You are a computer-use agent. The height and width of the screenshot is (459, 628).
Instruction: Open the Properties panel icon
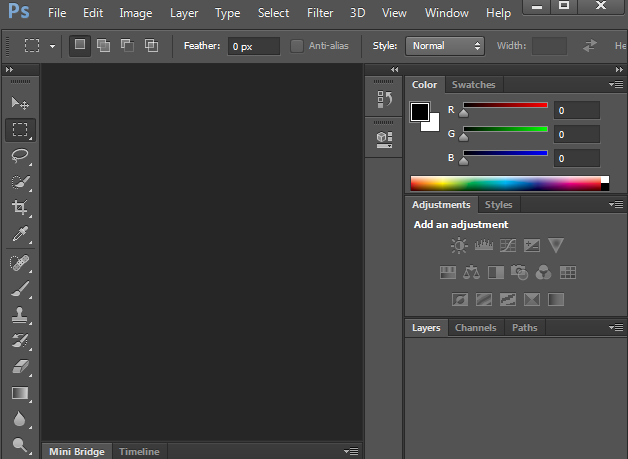[384, 140]
